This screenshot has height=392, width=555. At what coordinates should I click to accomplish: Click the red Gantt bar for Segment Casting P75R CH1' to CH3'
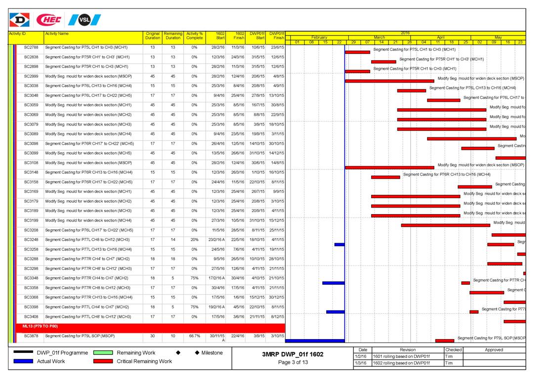[x=384, y=62]
